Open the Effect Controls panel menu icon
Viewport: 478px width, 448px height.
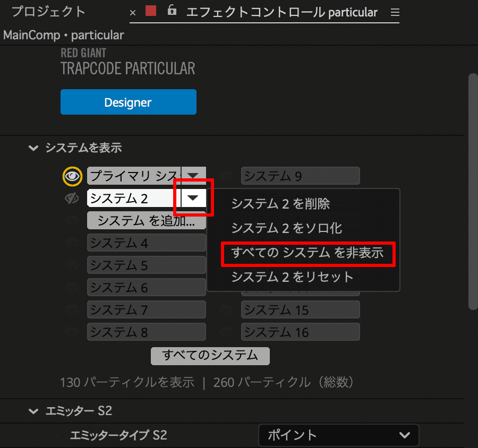395,12
